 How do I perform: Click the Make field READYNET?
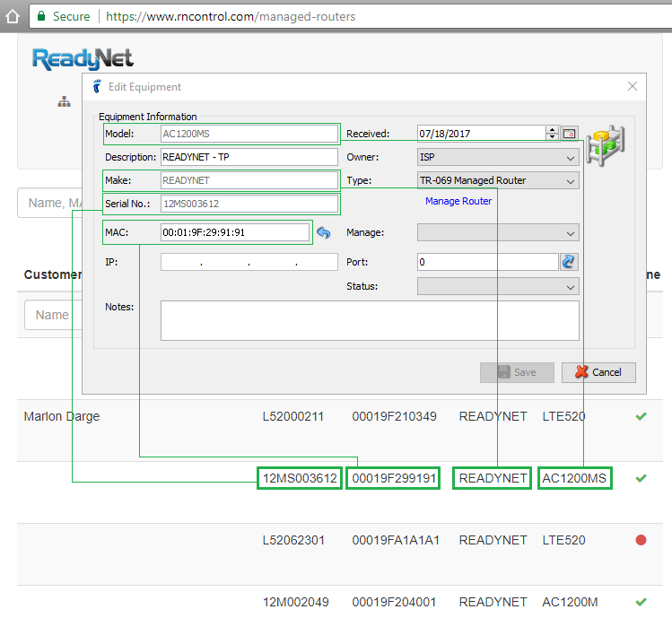point(249,180)
